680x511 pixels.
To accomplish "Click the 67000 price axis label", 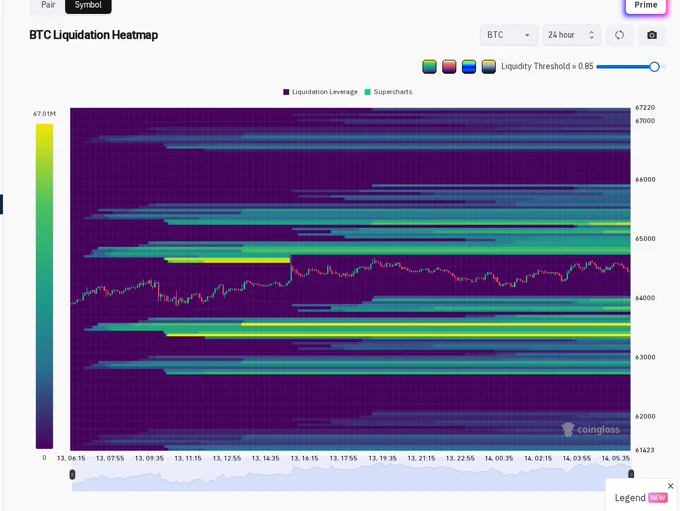I will 645,121.
